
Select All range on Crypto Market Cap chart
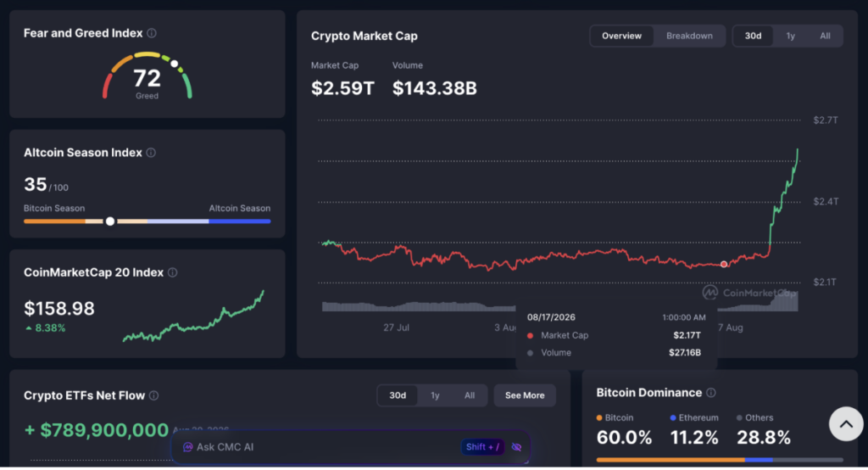point(825,36)
